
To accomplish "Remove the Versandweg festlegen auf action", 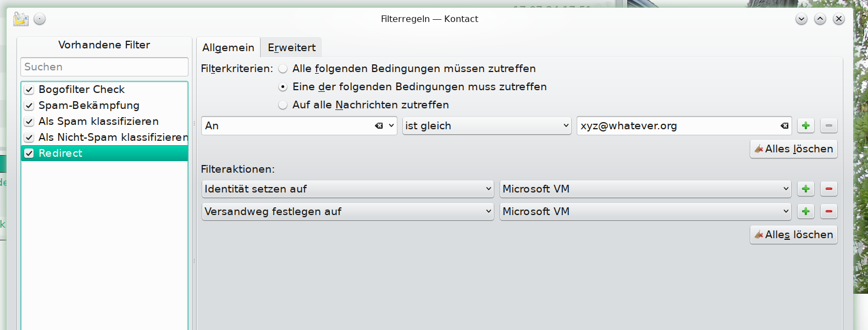I will (829, 211).
